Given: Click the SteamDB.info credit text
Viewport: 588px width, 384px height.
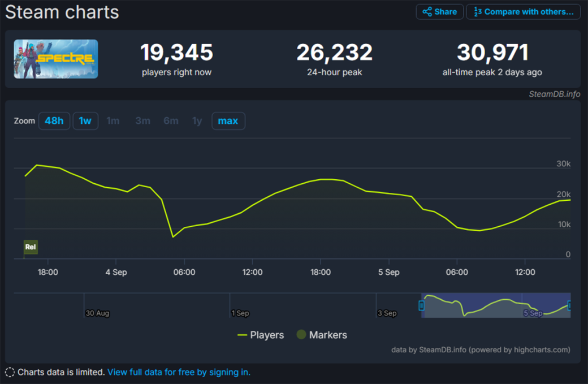Looking at the screenshot, I should [555, 94].
